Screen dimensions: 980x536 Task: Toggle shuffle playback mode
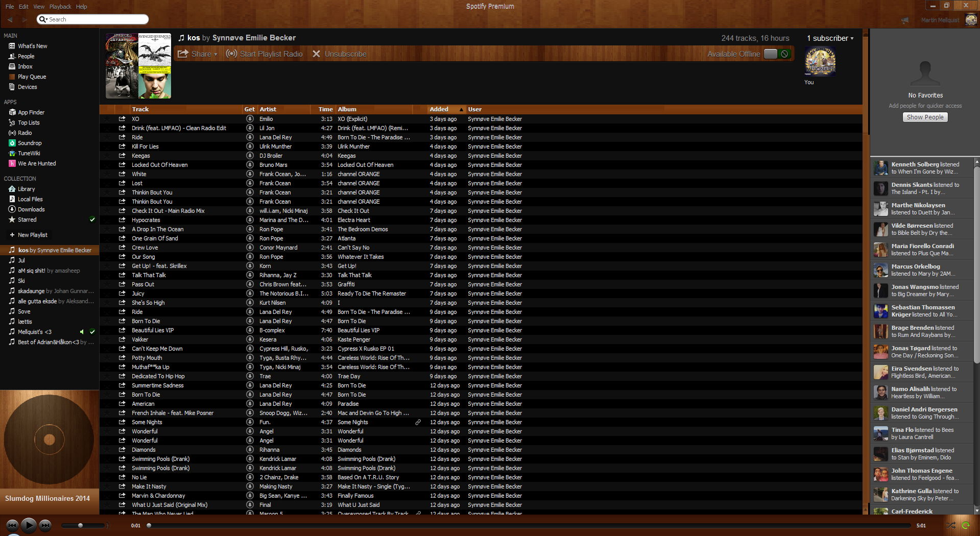(950, 525)
